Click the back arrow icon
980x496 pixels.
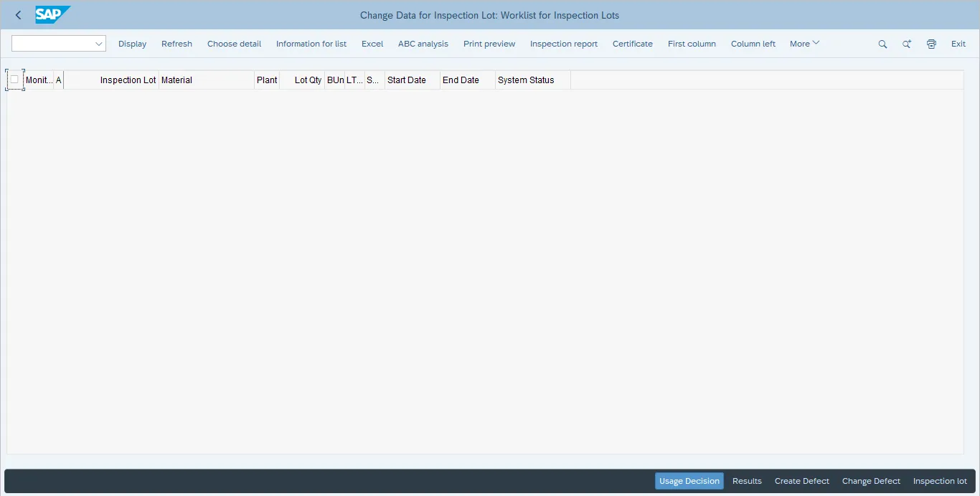click(x=18, y=15)
